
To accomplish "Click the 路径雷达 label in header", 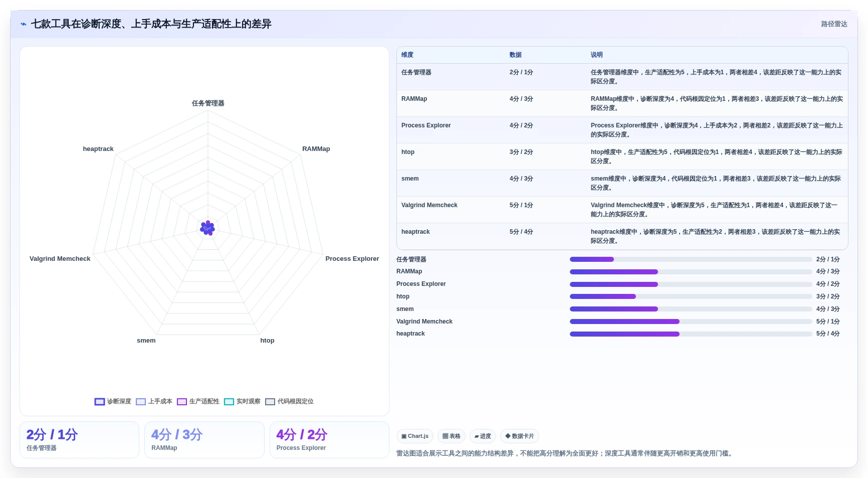I will pos(834,24).
